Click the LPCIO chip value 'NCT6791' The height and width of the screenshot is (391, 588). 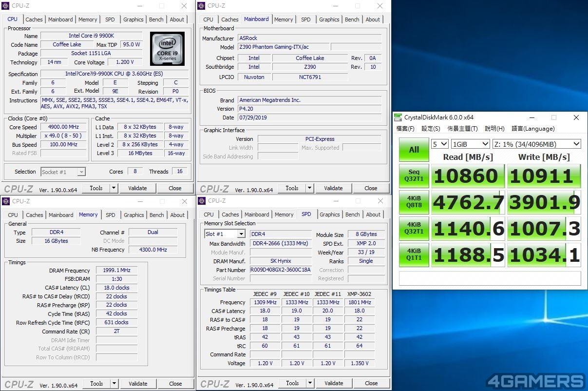pyautogui.click(x=310, y=77)
